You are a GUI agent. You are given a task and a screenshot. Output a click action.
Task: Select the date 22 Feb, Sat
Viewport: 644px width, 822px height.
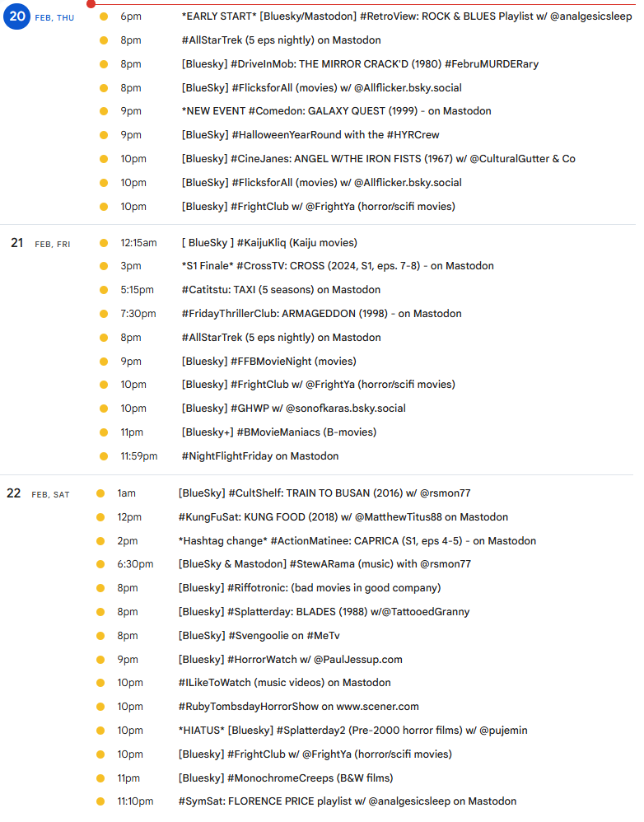click(38, 494)
